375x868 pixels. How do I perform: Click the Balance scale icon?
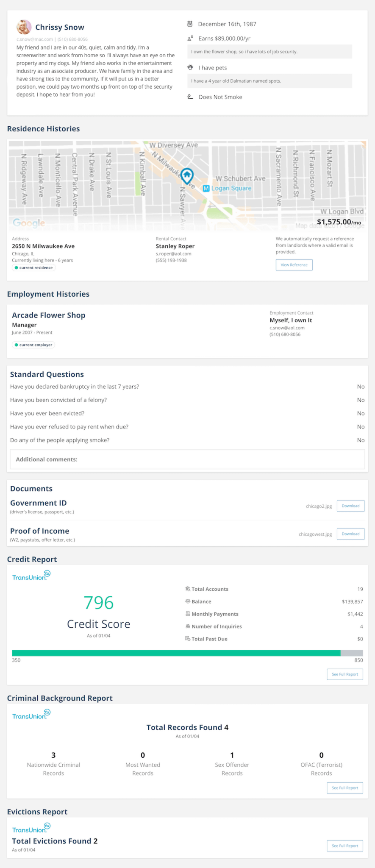tap(188, 601)
